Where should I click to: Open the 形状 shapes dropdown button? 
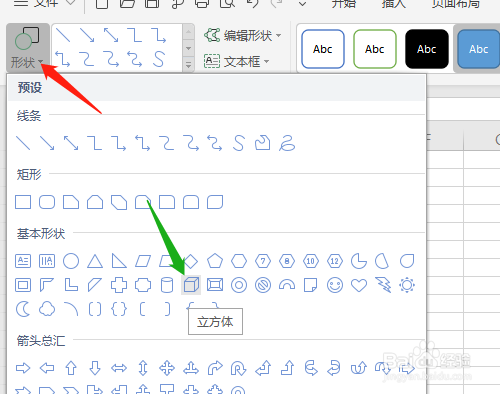coord(28,48)
